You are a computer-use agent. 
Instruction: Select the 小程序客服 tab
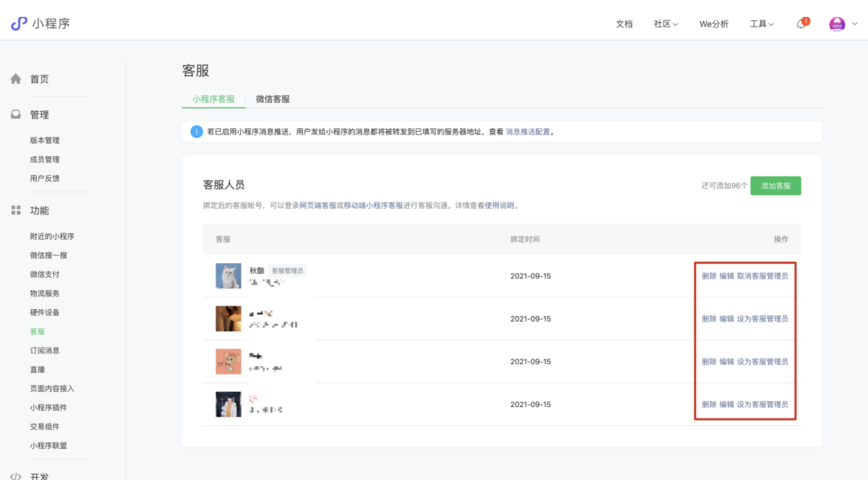(213, 99)
